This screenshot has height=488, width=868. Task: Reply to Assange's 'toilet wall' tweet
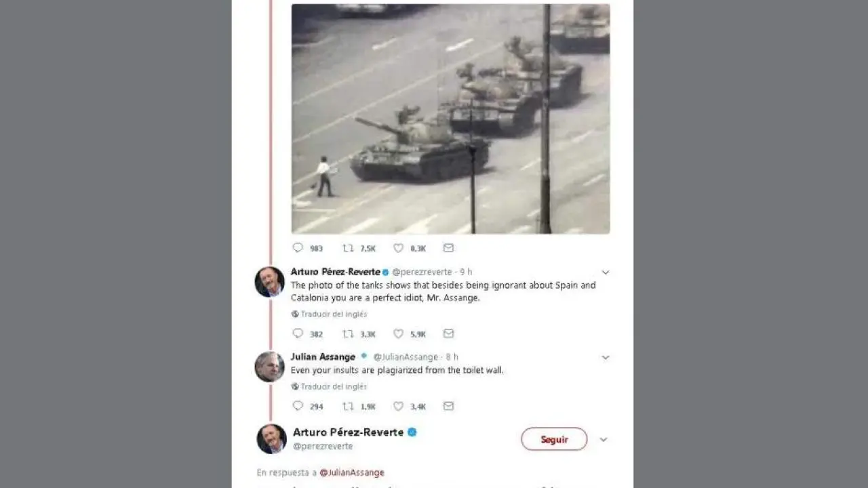click(x=298, y=406)
